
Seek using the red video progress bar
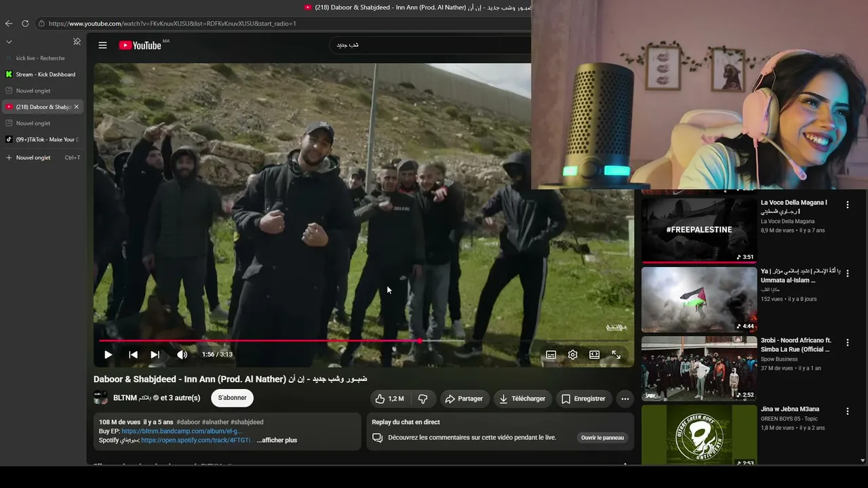tap(364, 341)
